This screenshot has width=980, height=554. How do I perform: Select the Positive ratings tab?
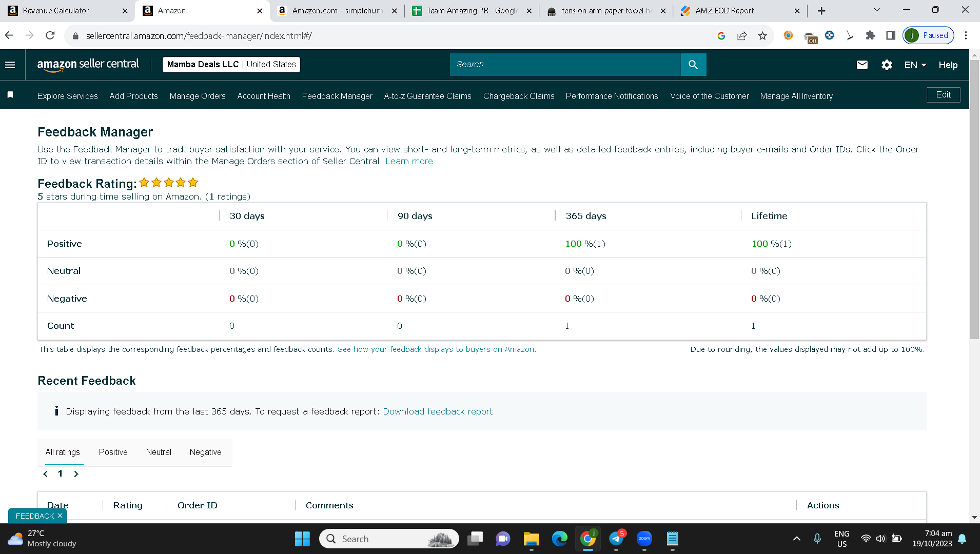pyautogui.click(x=113, y=452)
